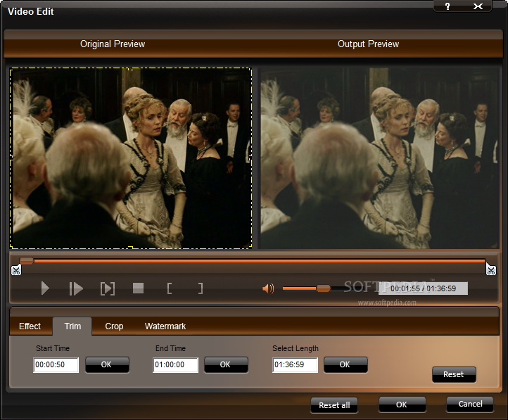Play the selected trim segment
508x420 pixels.
108,288
